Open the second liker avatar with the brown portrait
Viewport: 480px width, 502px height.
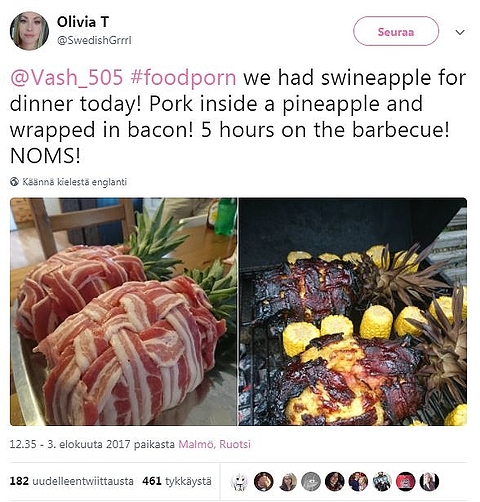[x=264, y=482]
